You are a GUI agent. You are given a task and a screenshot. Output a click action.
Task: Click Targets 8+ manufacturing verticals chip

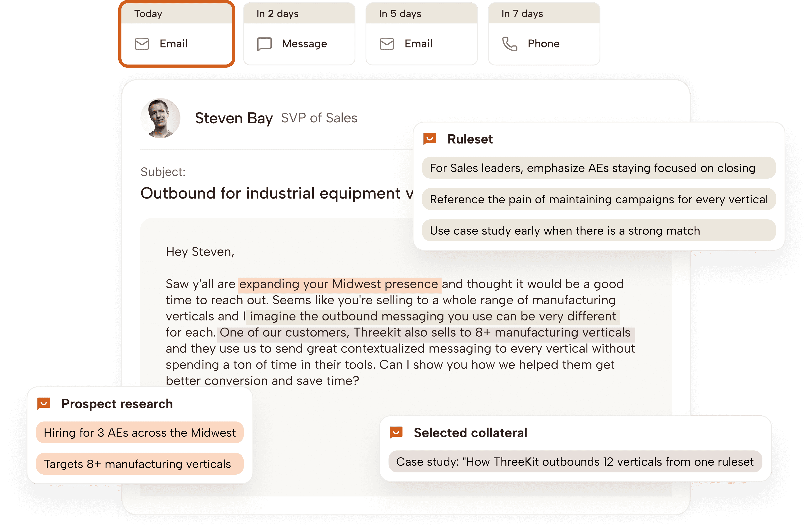click(x=139, y=464)
